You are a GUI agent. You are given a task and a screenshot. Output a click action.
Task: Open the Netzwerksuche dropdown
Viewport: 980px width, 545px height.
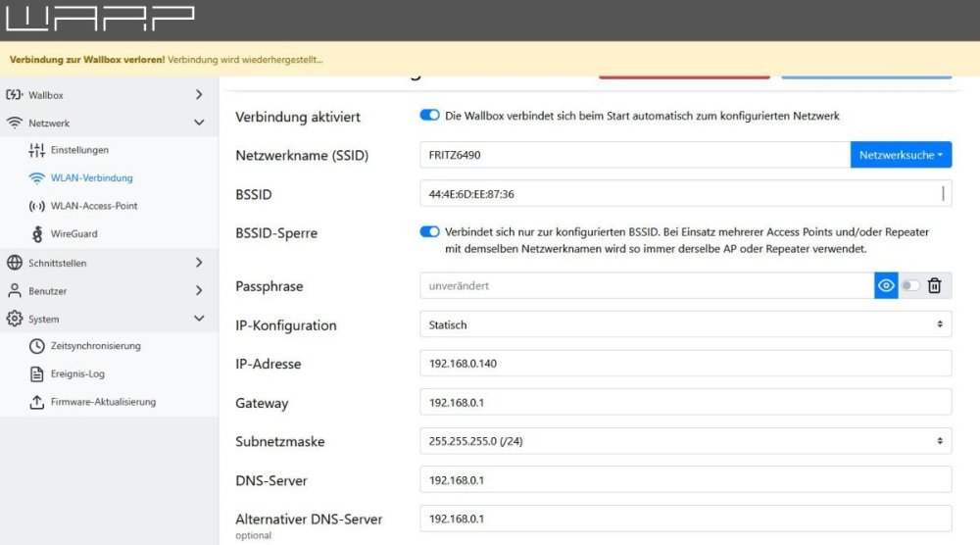(x=901, y=155)
